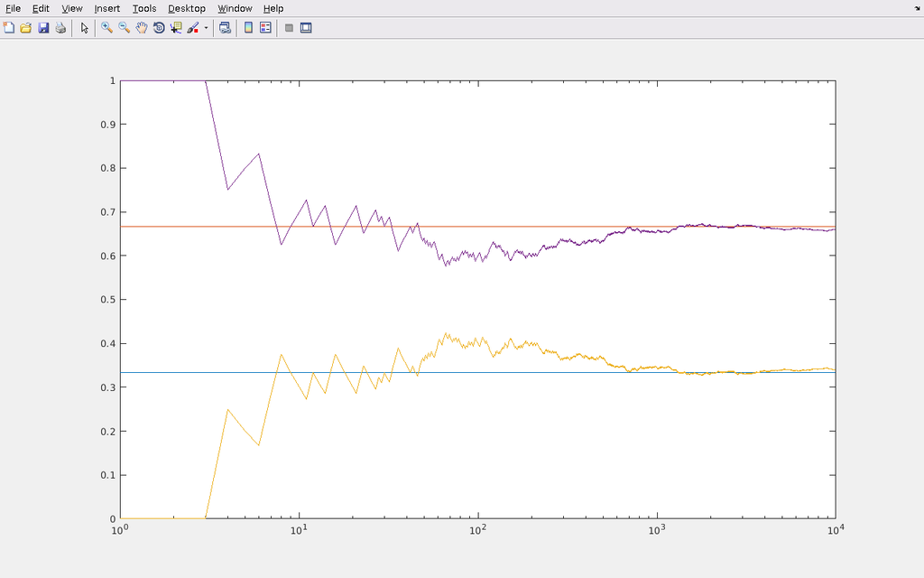The height and width of the screenshot is (578, 924).
Task: Click the y-axis label 0.6
Action: (x=108, y=256)
